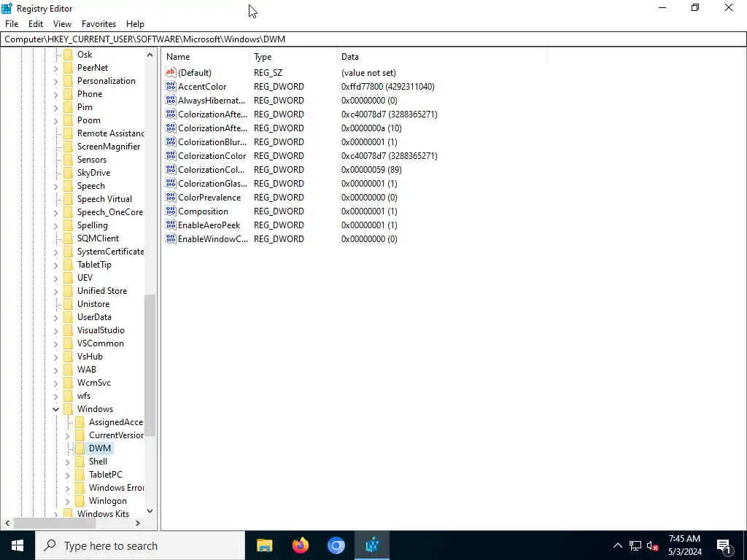Expand the VisualStudio key
Screen dimensions: 747x560
[55, 330]
